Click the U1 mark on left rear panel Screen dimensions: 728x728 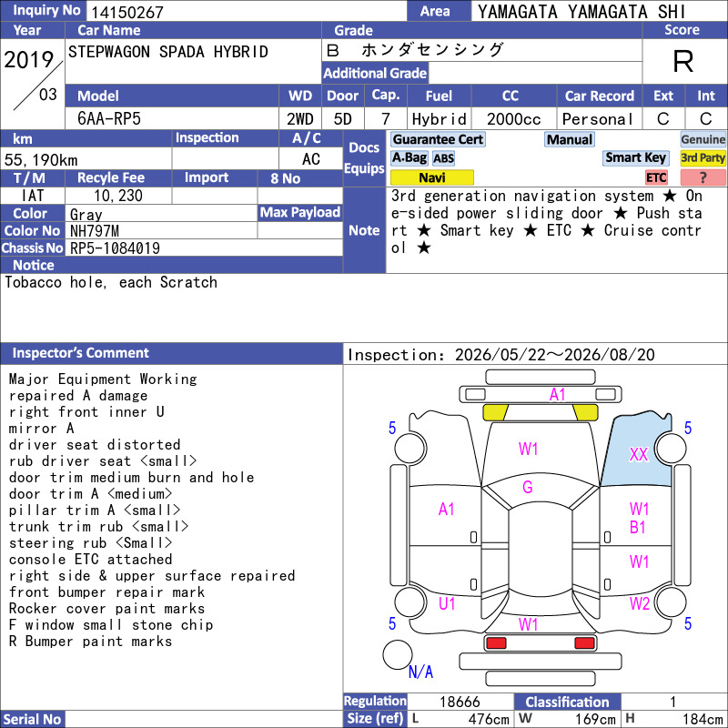tap(447, 603)
